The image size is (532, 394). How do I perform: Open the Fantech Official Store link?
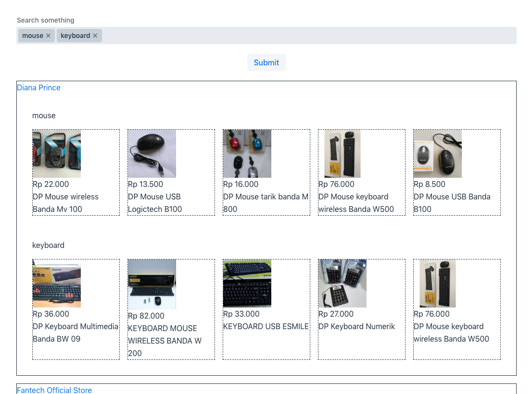(54, 390)
